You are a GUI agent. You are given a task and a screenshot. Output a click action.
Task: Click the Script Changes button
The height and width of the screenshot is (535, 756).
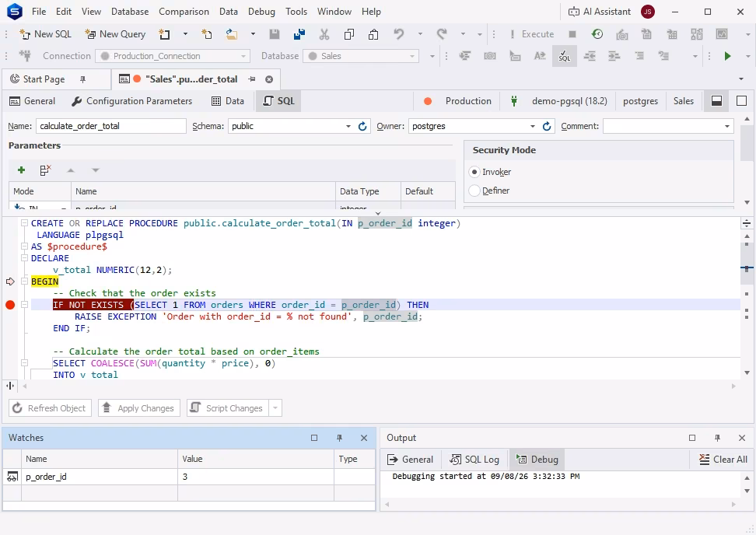click(x=228, y=408)
